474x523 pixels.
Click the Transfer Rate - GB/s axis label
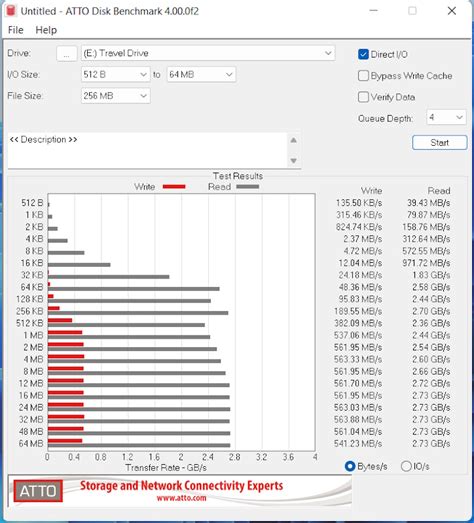click(x=166, y=468)
